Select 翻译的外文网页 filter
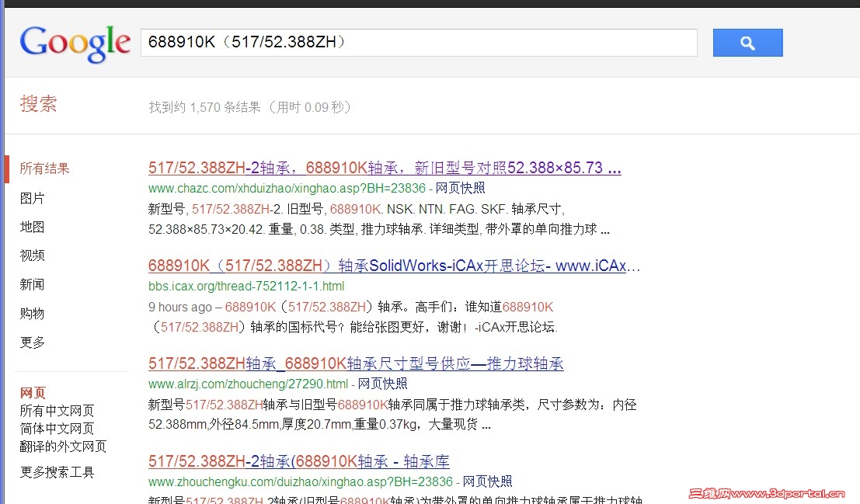The image size is (860, 504). (63, 446)
